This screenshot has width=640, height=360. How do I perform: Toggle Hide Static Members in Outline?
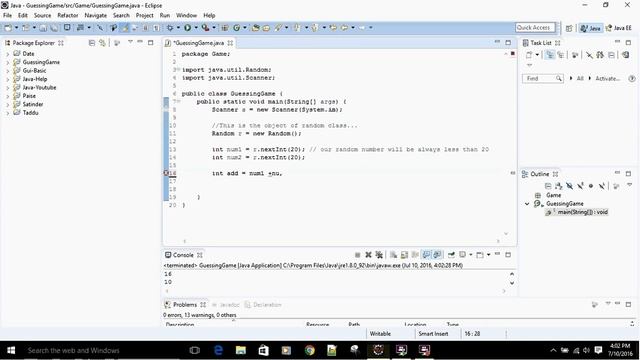(580, 186)
